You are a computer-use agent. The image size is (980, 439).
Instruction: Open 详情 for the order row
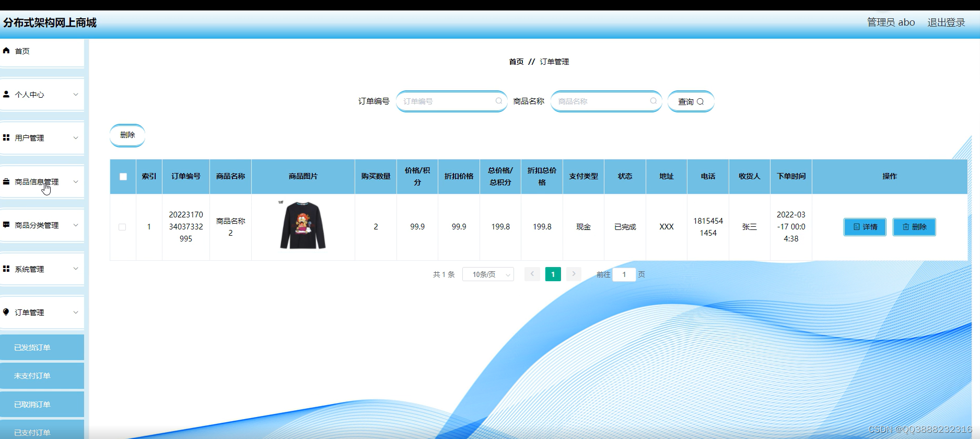click(865, 227)
